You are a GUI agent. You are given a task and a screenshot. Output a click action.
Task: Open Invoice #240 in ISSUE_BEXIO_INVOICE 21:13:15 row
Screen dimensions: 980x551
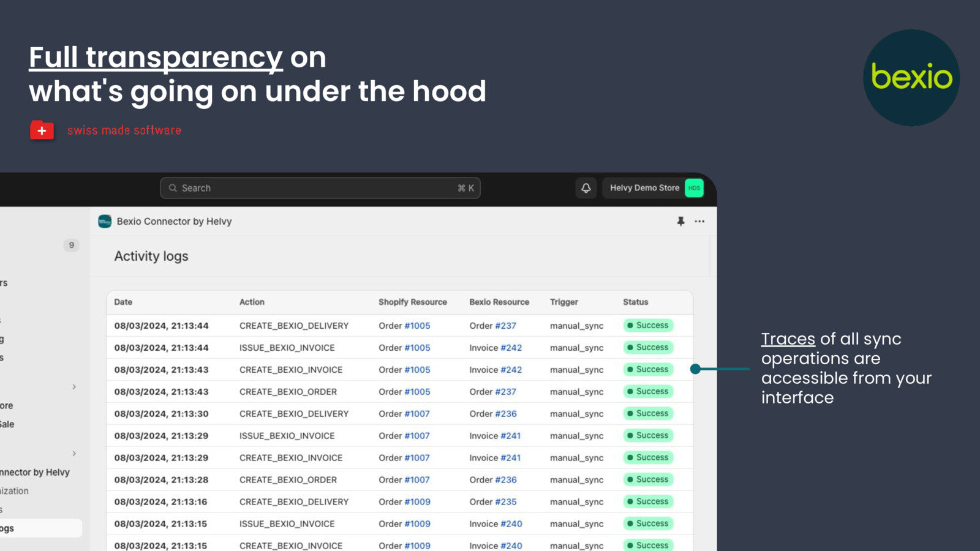(x=511, y=524)
